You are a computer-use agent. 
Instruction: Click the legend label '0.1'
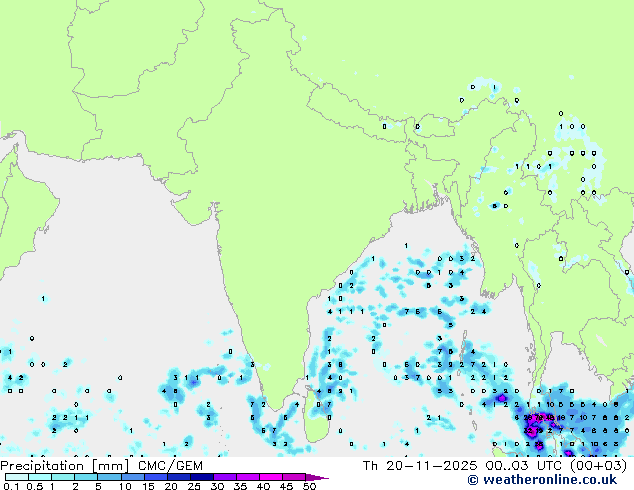[x=11, y=486]
